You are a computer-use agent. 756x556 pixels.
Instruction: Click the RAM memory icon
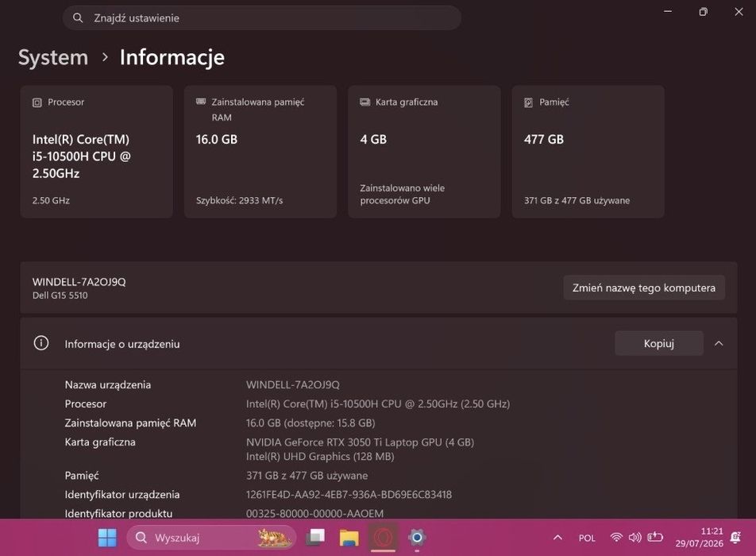pos(201,101)
